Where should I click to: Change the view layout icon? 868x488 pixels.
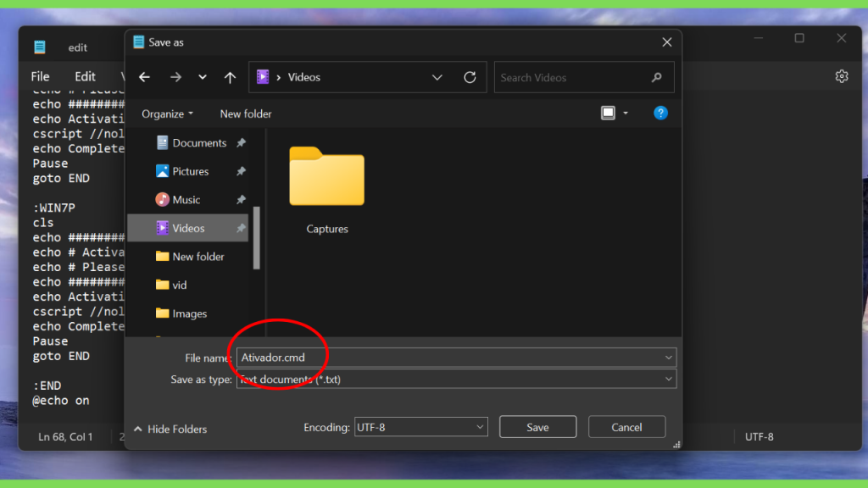tap(608, 114)
